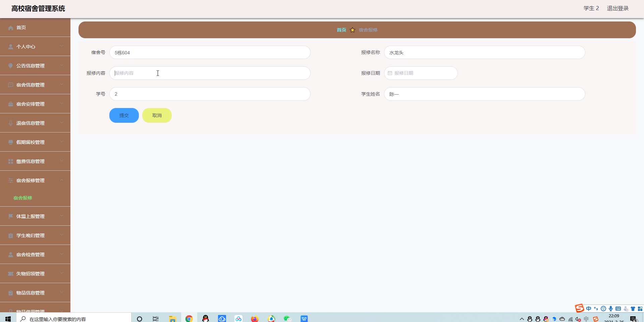Open WPS Office from the taskbar
This screenshot has width=644, height=322.
coord(304,319)
